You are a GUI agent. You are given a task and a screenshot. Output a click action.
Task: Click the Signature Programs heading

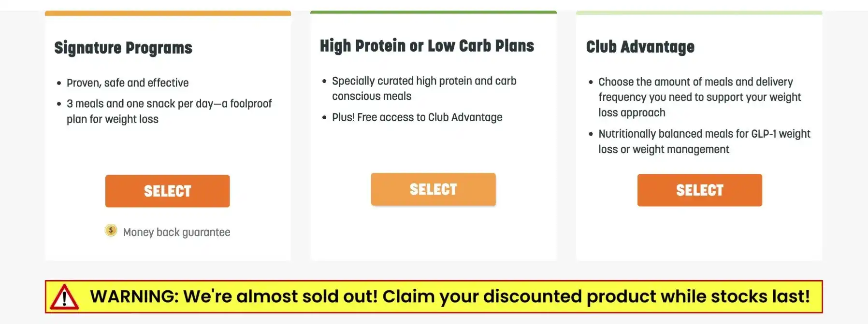click(123, 47)
